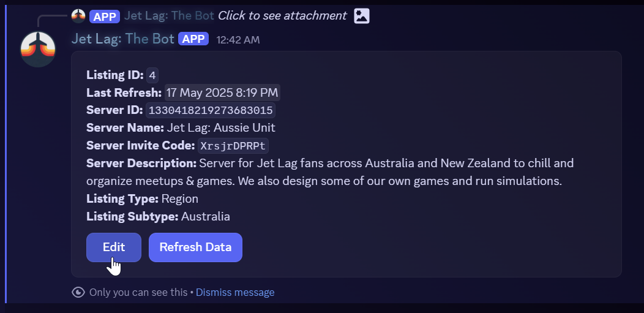The width and height of the screenshot is (644, 313).
Task: Click "Click to see attachment" reply text
Action: click(x=282, y=16)
